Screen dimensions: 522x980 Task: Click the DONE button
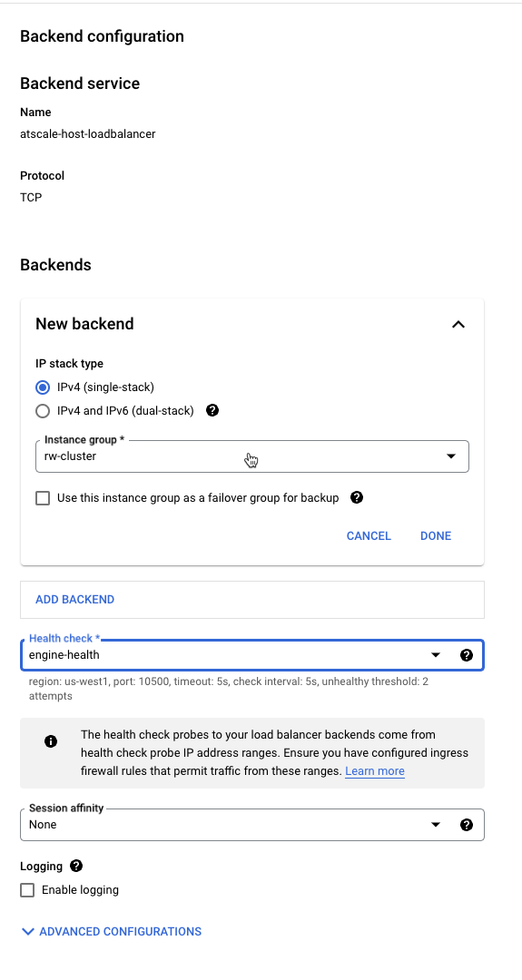(x=436, y=535)
